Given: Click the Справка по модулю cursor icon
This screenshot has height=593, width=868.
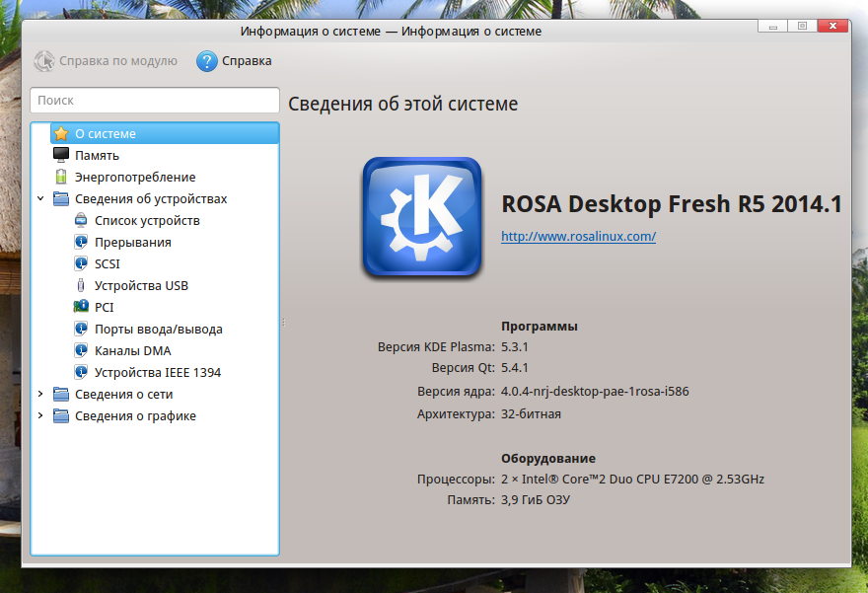Looking at the screenshot, I should pos(44,61).
